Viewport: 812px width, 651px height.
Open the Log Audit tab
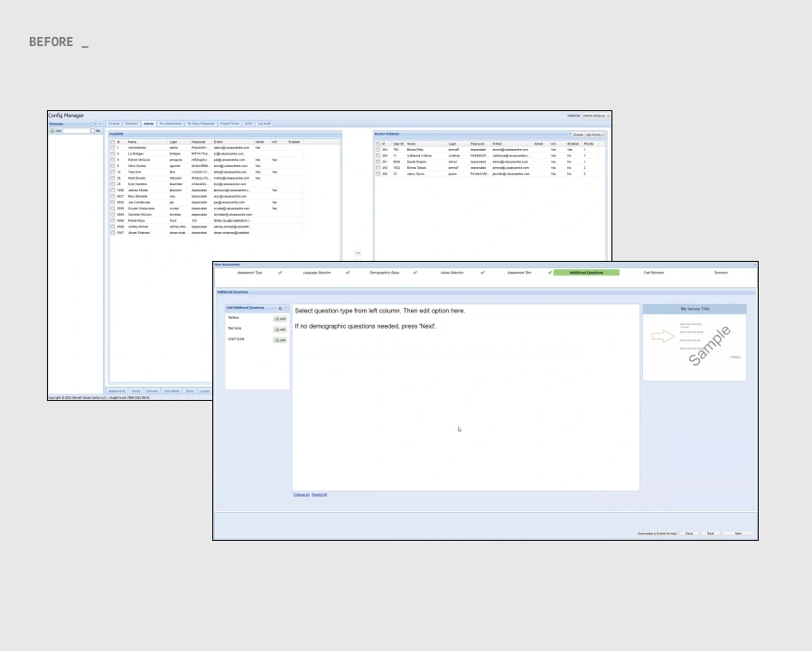point(264,124)
